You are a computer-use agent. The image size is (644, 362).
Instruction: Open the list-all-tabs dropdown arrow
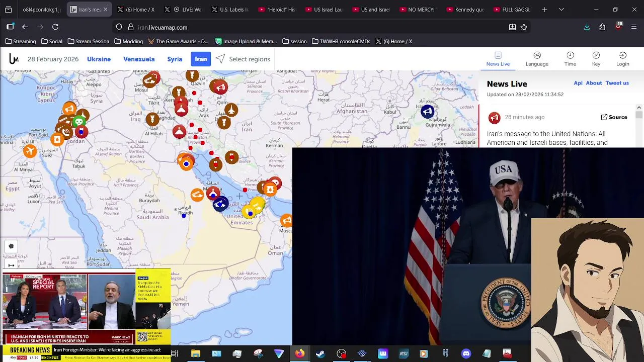pos(561,10)
